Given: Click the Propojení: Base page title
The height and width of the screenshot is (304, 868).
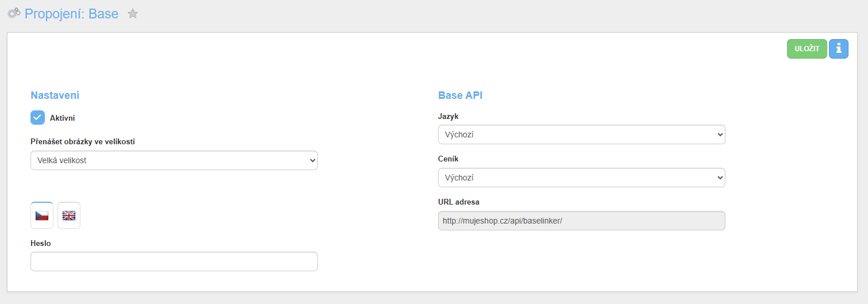Looking at the screenshot, I should [71, 14].
